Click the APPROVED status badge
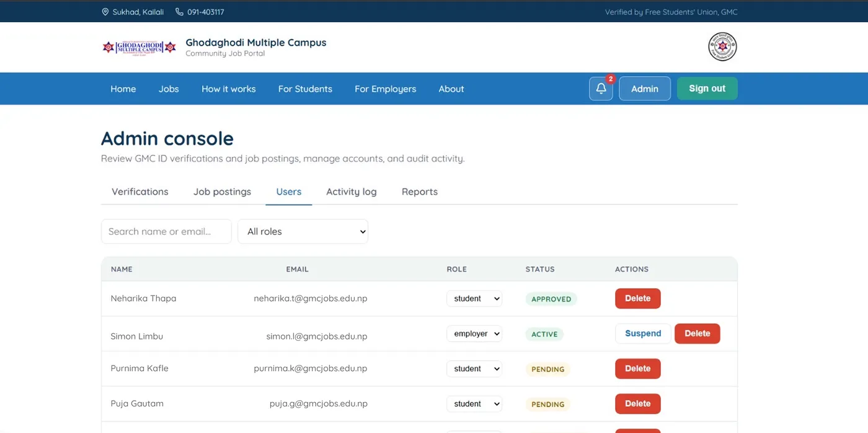 coord(551,299)
